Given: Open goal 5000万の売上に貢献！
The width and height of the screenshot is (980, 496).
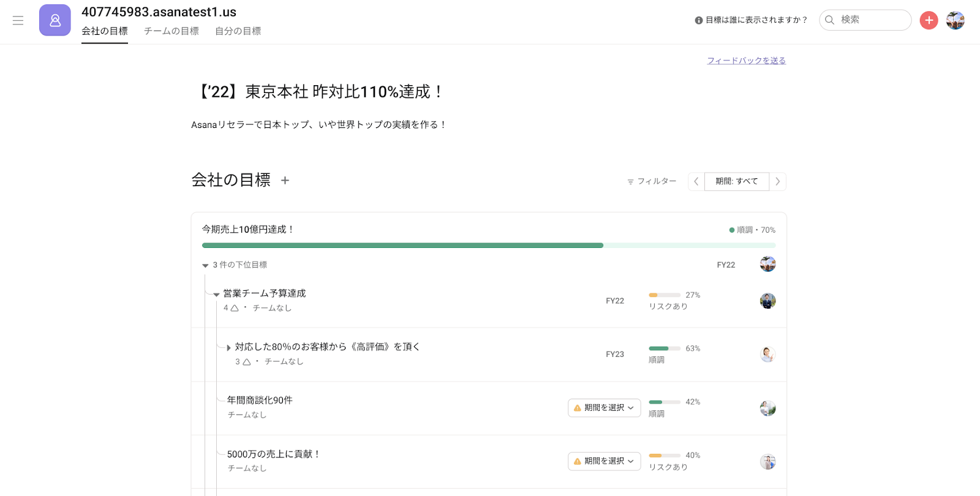Looking at the screenshot, I should coord(274,454).
